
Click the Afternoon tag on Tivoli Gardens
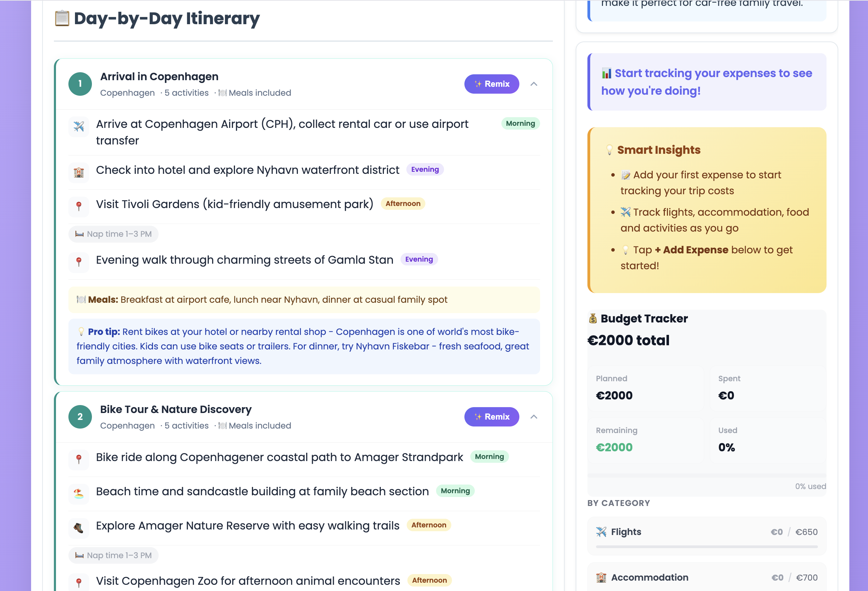(403, 204)
